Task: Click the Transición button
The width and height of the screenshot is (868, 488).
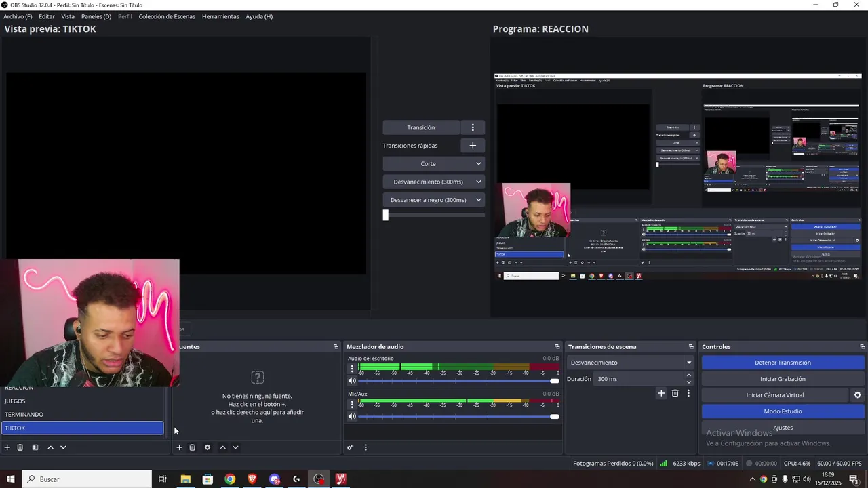Action: click(x=421, y=127)
